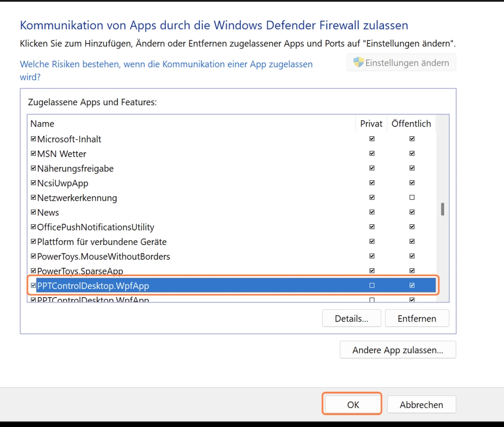Toggle Öffentlich checkbox for Microsoft-Inhalt
The width and height of the screenshot is (504, 427).
412,139
